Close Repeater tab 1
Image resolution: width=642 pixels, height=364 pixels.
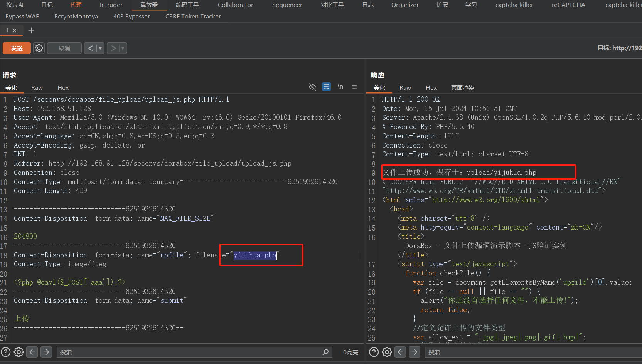15,30
